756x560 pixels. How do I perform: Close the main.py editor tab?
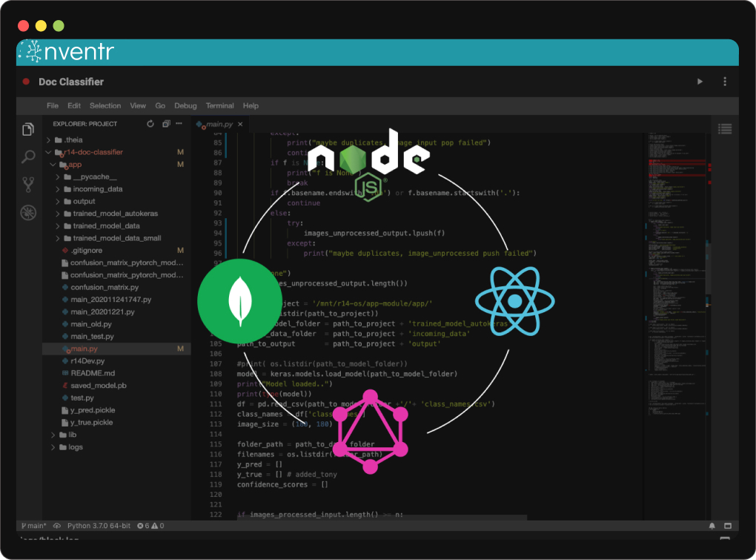tap(240, 125)
